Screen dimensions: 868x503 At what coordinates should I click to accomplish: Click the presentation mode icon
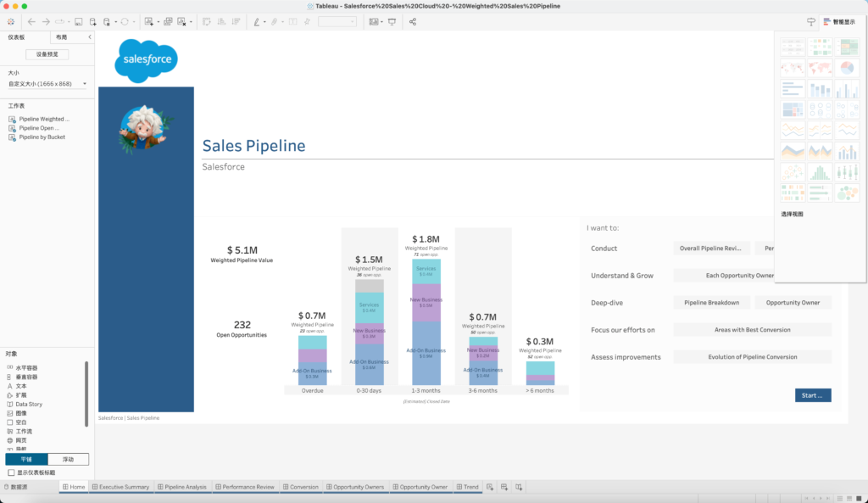click(392, 21)
